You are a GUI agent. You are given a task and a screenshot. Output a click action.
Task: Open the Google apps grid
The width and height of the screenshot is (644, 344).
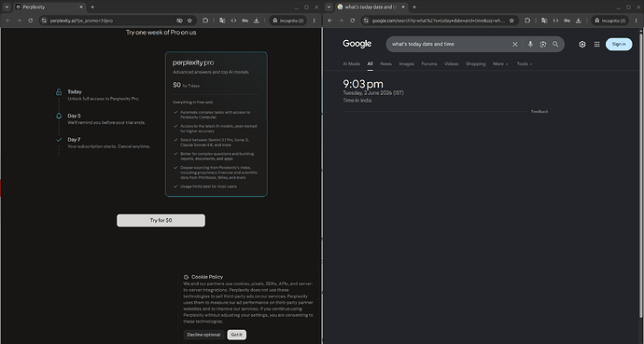(x=596, y=44)
